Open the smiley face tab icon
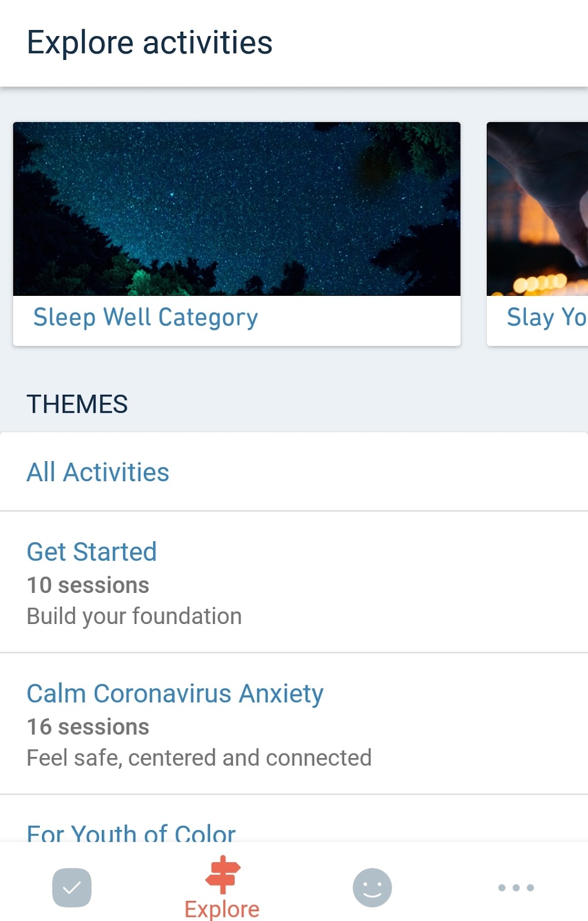The height and width of the screenshot is (921, 588). click(372, 887)
